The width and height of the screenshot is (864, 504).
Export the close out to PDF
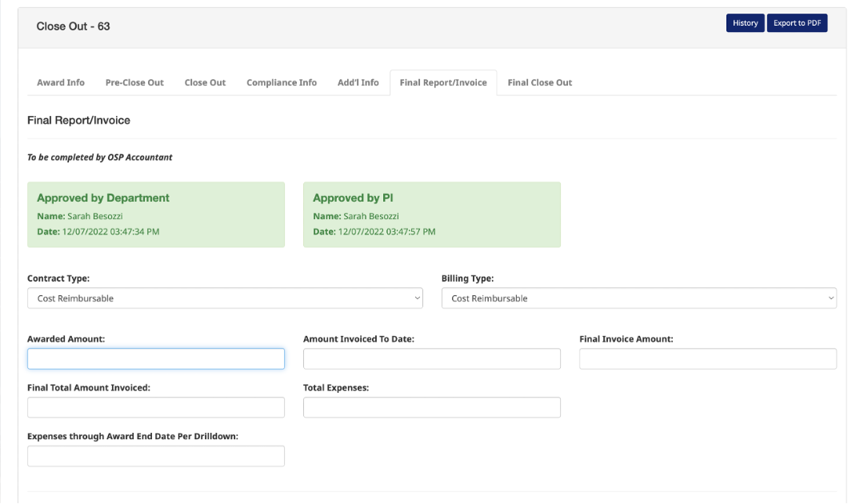click(x=797, y=23)
